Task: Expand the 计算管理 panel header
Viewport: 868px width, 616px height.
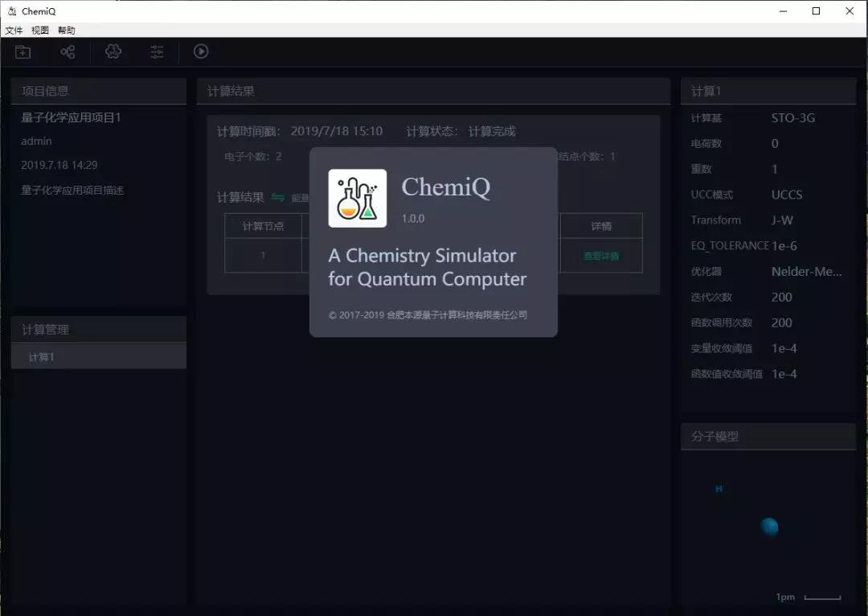Action: click(x=40, y=328)
